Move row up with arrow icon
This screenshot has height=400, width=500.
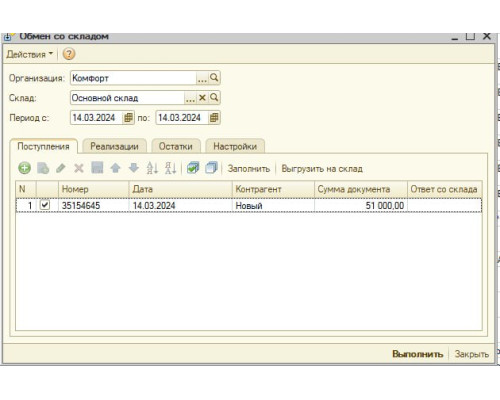[x=115, y=168]
